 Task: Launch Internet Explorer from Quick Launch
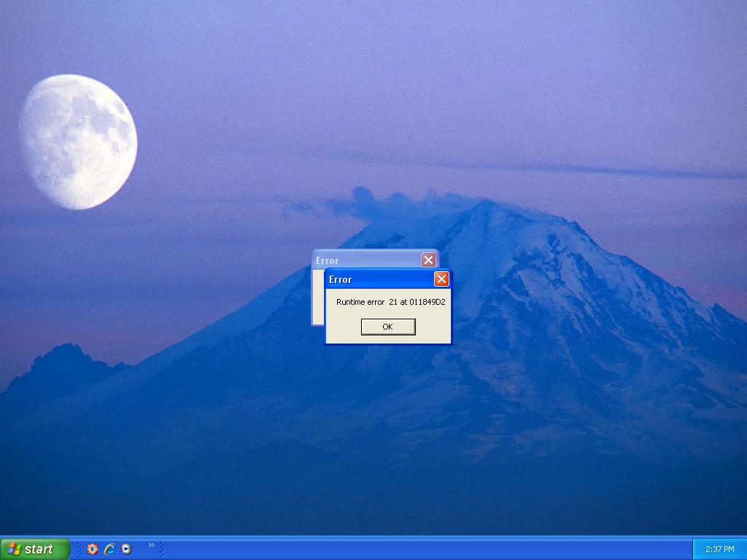pyautogui.click(x=109, y=549)
